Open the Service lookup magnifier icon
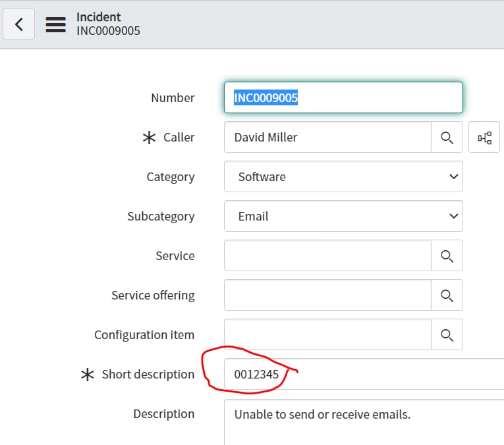The height and width of the screenshot is (445, 504). (447, 256)
